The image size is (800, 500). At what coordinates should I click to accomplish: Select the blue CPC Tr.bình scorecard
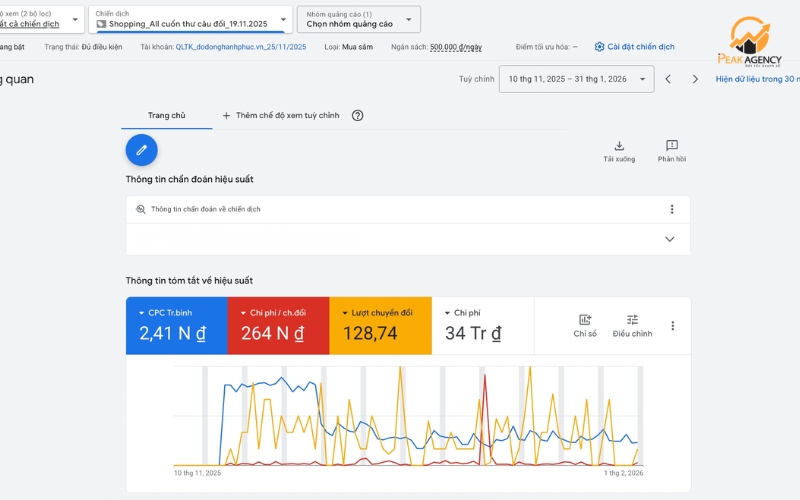pos(177,326)
